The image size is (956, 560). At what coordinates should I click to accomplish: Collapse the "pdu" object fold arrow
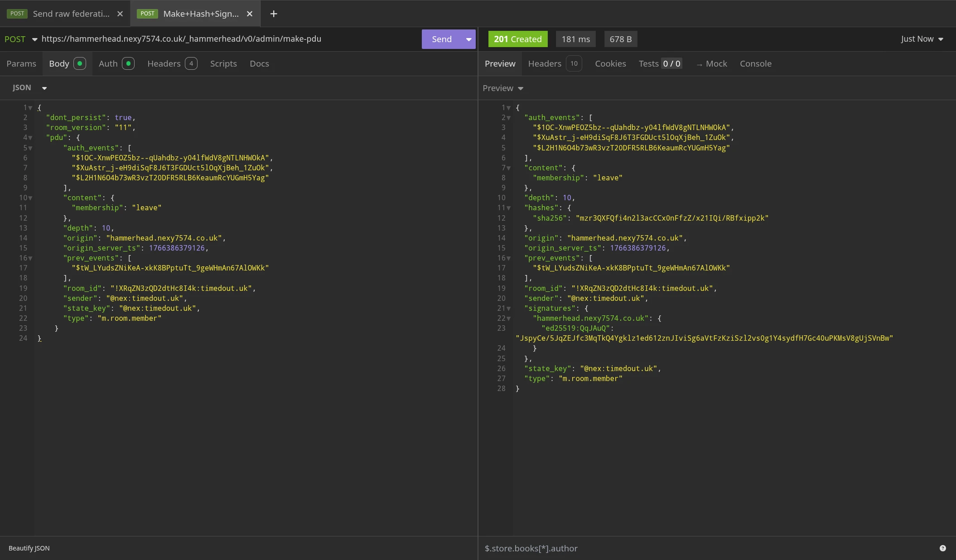click(30, 138)
